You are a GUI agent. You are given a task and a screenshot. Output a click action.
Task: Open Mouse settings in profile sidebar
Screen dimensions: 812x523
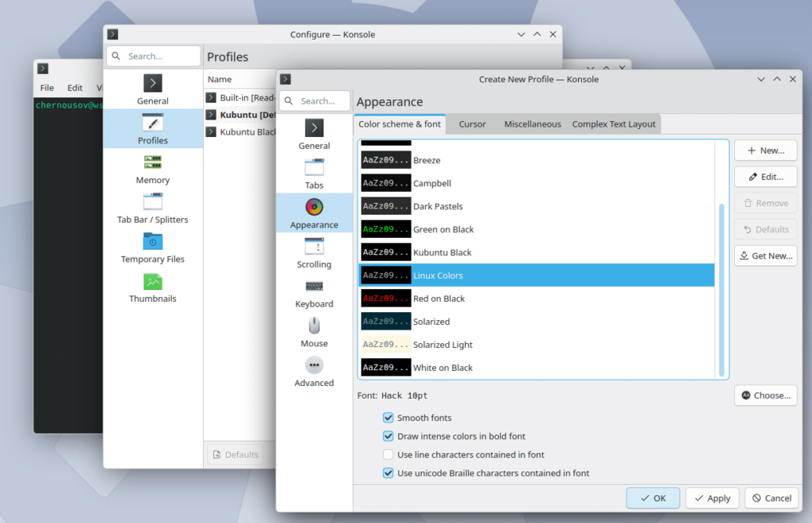[314, 332]
